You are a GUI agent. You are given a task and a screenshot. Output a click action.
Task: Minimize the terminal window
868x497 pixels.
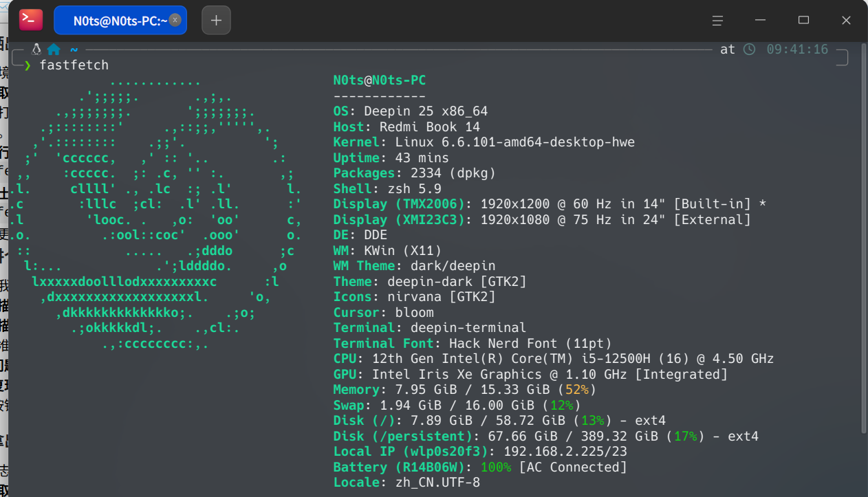point(761,21)
